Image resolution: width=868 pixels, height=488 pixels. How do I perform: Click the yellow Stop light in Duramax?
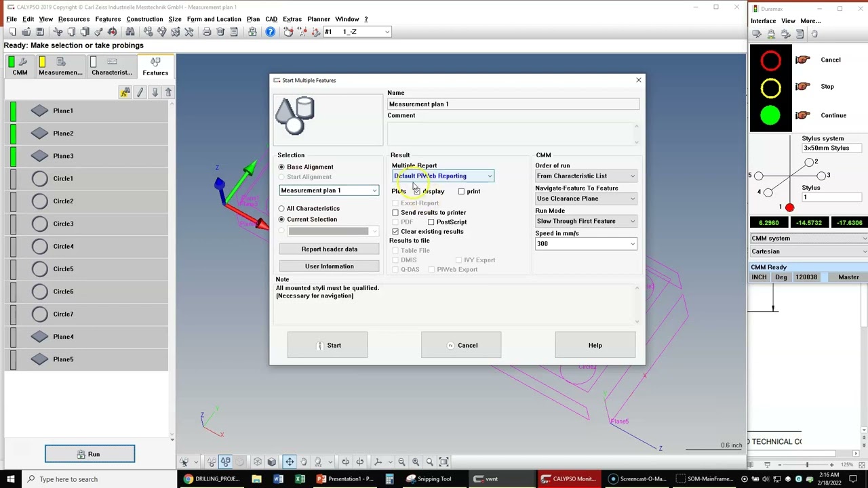(x=770, y=88)
